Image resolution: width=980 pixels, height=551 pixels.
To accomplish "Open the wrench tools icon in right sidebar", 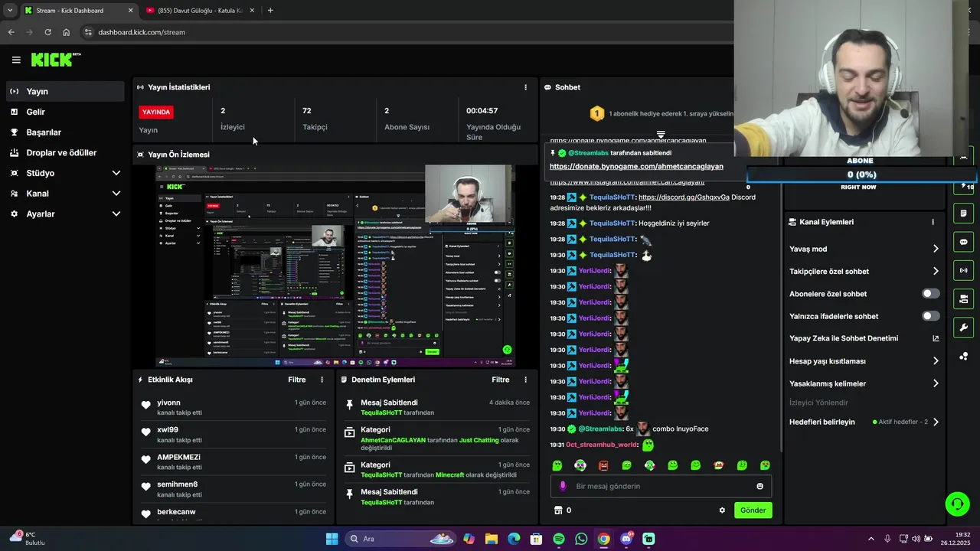I will click(x=964, y=328).
